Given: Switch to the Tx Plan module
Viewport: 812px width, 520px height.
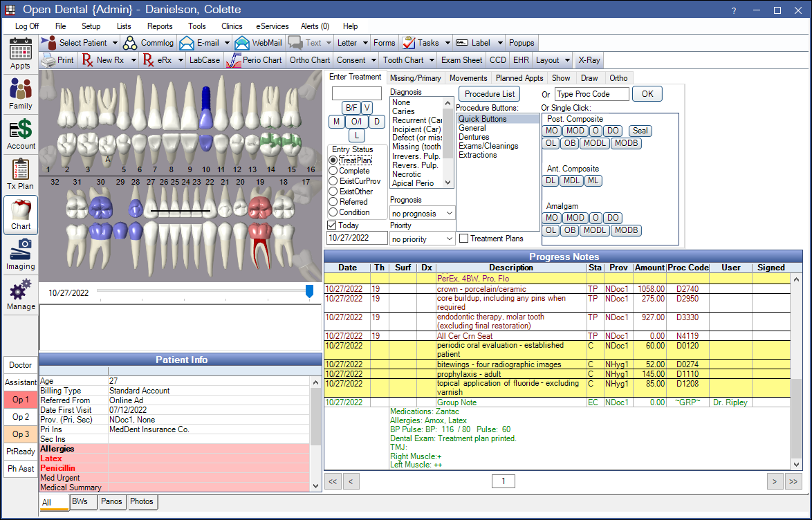Looking at the screenshot, I should pos(20,174).
